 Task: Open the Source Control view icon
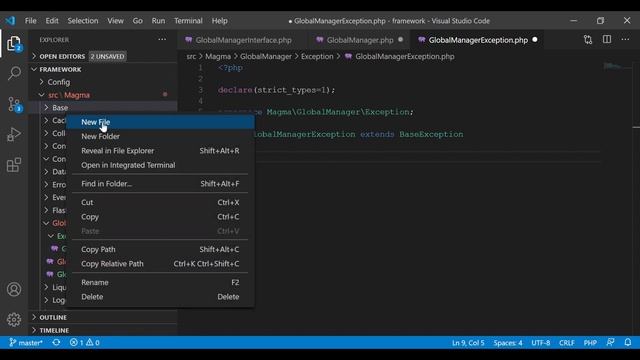point(14,104)
